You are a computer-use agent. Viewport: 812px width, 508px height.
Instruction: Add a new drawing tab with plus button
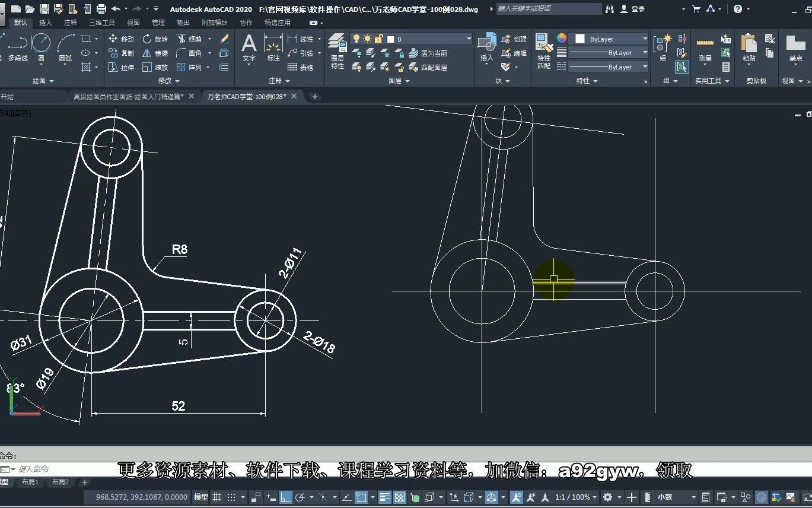pos(315,97)
